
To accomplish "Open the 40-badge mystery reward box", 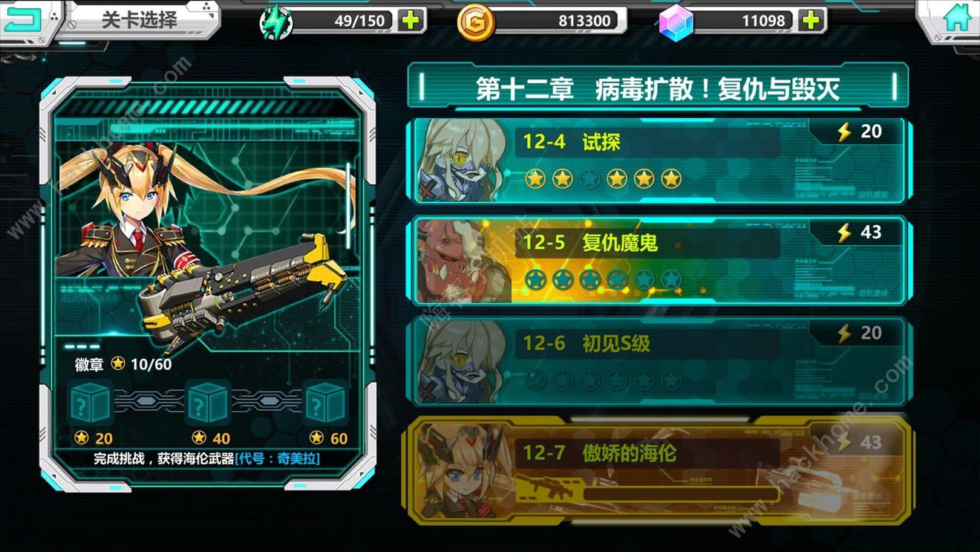I will (x=208, y=403).
